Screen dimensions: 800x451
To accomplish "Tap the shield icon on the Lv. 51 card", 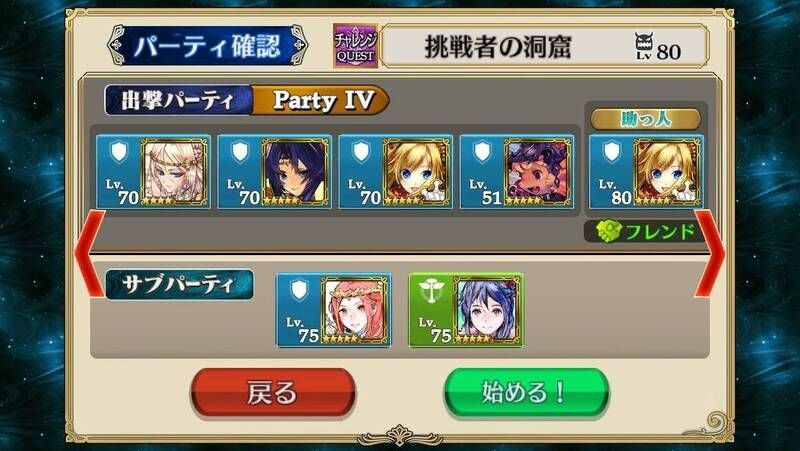I will tap(482, 152).
